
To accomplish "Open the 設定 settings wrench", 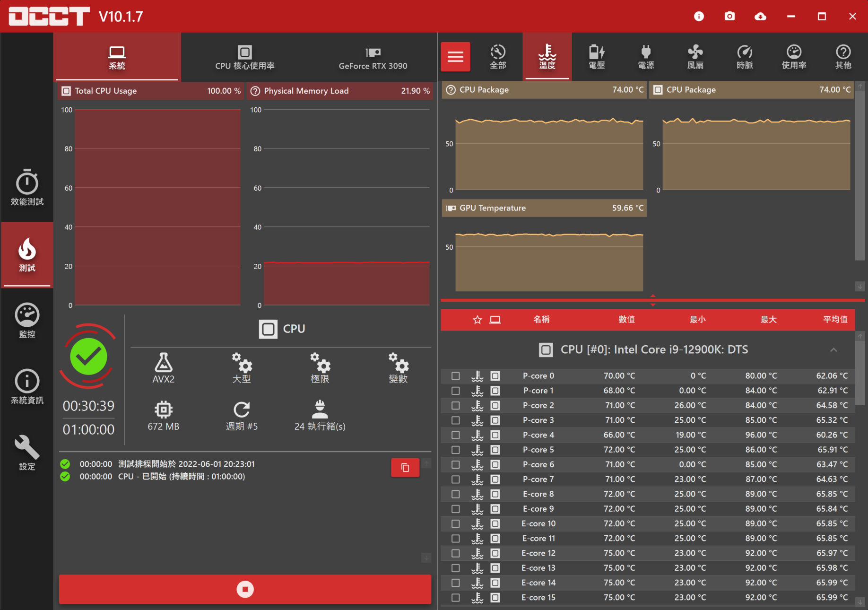I will [x=27, y=453].
